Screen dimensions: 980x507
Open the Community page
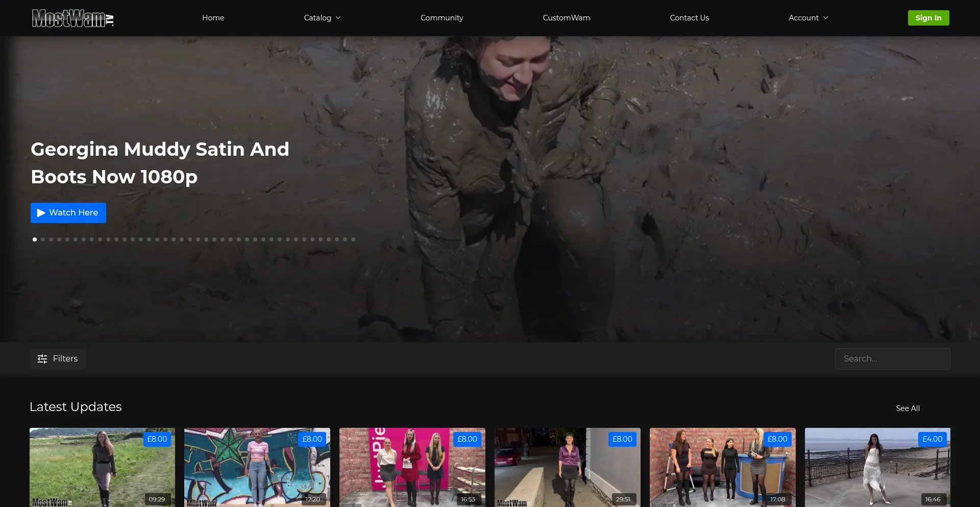point(442,18)
